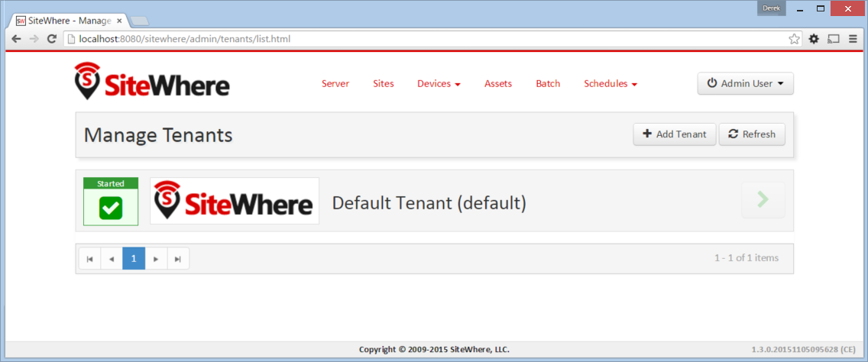Maximize the browser window
Image resolution: width=868 pixels, height=362 pixels.
(x=821, y=9)
